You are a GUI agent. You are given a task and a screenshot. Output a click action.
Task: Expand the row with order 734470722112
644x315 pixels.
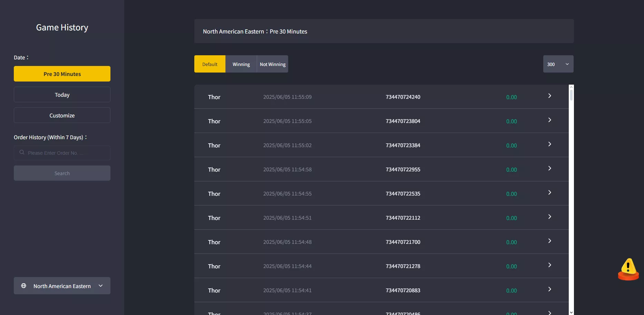tap(549, 217)
